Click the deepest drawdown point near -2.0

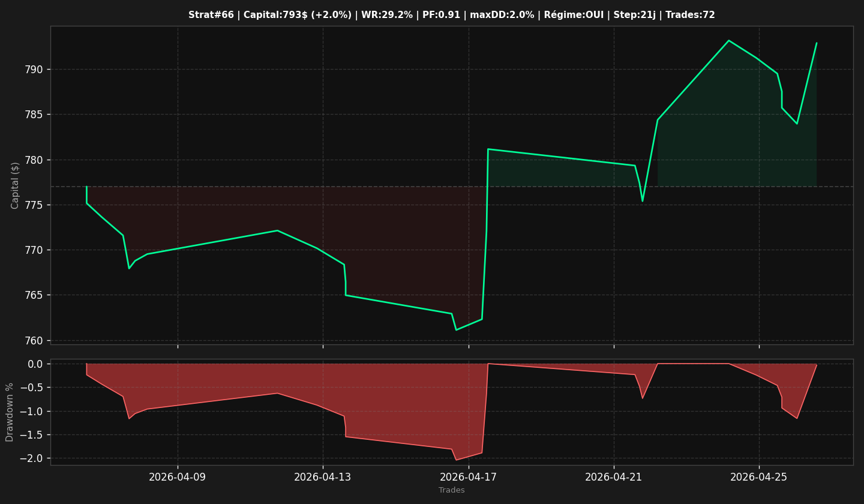(x=456, y=460)
